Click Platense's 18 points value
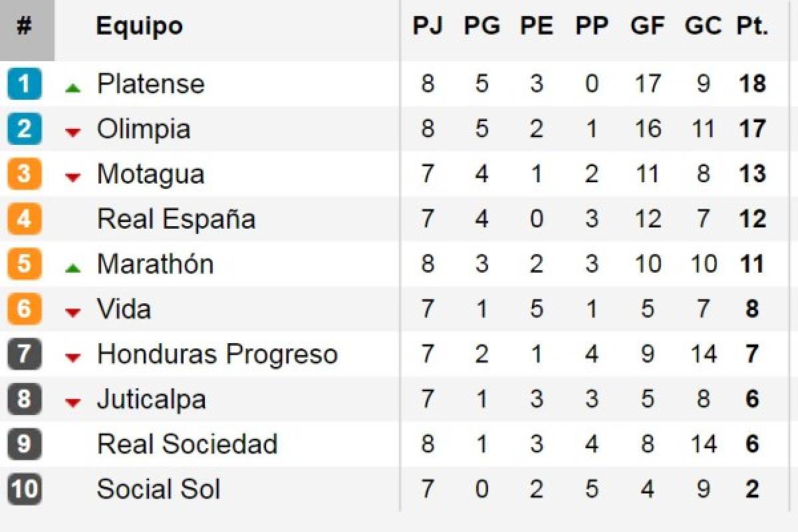 (x=752, y=84)
